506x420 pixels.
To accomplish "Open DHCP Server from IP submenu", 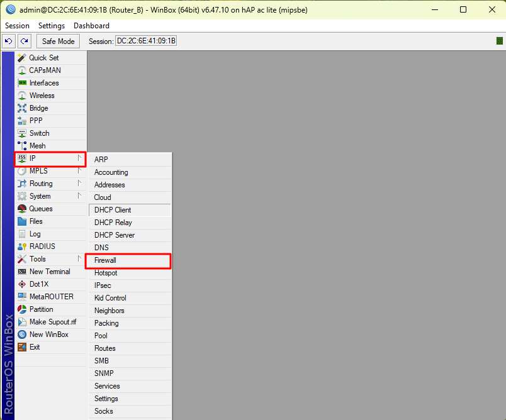I will [x=114, y=235].
